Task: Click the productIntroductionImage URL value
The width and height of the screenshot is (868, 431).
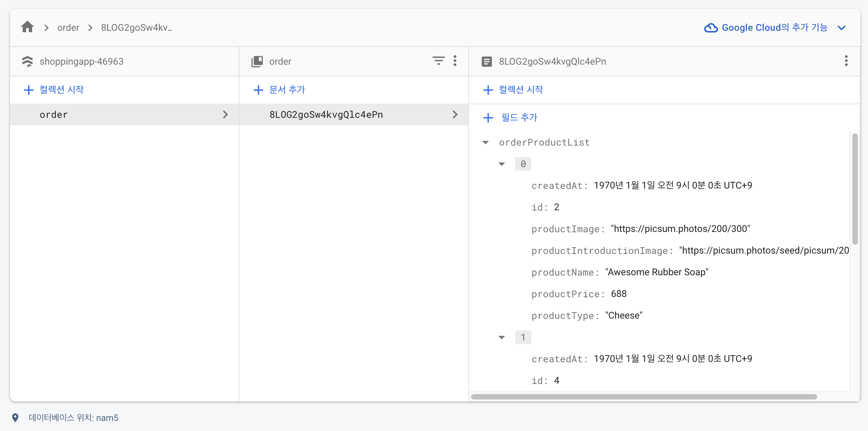Action: [764, 250]
